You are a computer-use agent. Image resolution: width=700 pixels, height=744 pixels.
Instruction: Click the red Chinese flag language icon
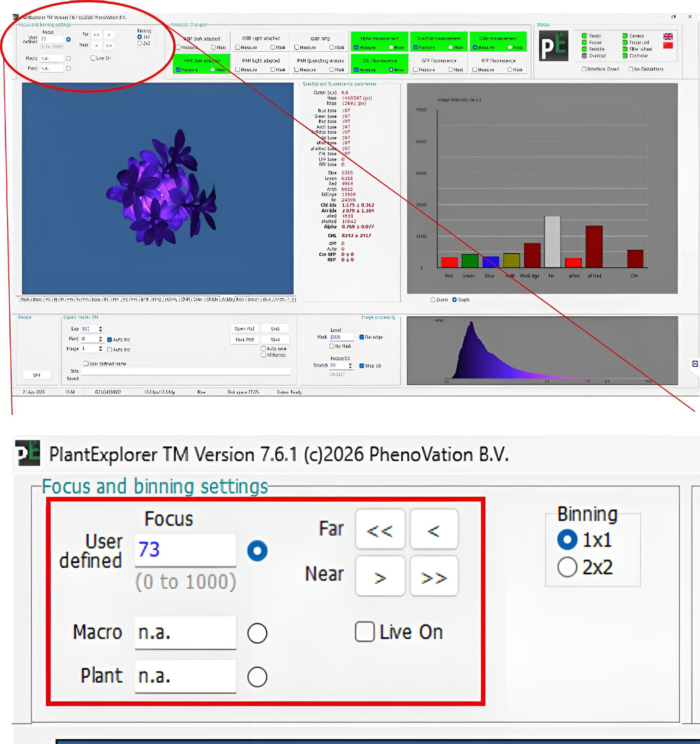668,45
